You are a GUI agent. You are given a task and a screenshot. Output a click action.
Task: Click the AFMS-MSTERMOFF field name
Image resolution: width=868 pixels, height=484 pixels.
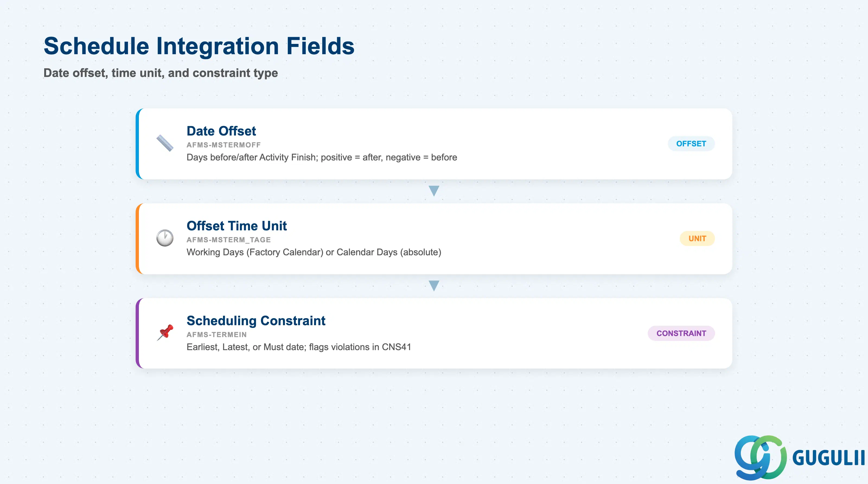click(x=224, y=145)
